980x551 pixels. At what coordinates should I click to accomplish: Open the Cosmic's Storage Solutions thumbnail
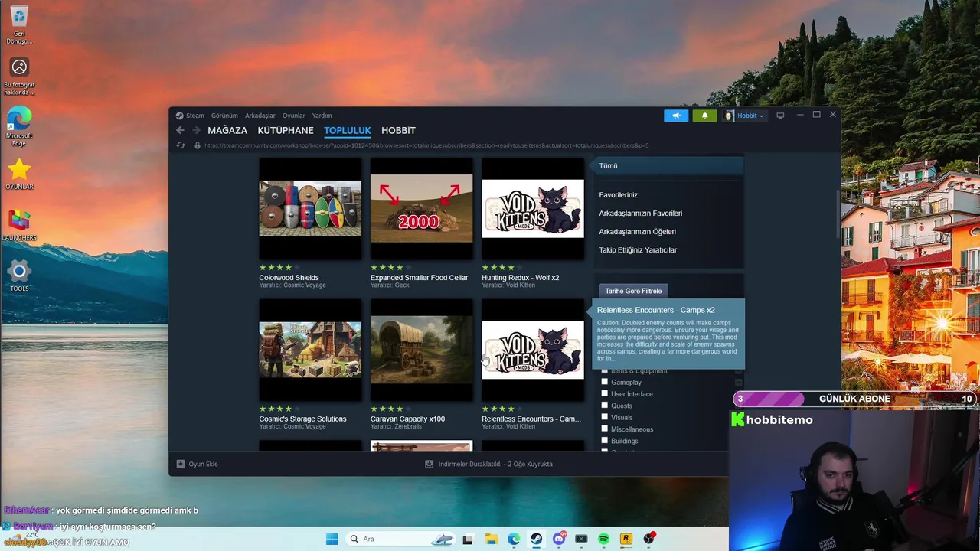click(x=310, y=350)
